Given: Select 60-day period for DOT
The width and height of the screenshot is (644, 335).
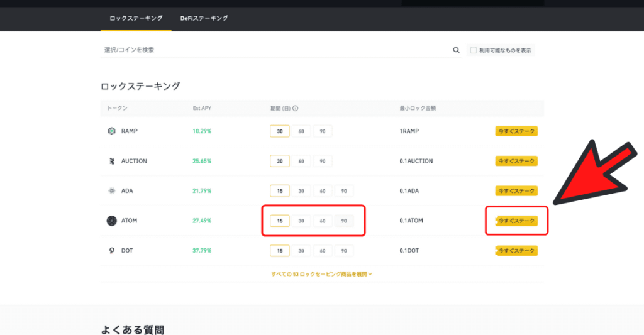Looking at the screenshot, I should [323, 251].
